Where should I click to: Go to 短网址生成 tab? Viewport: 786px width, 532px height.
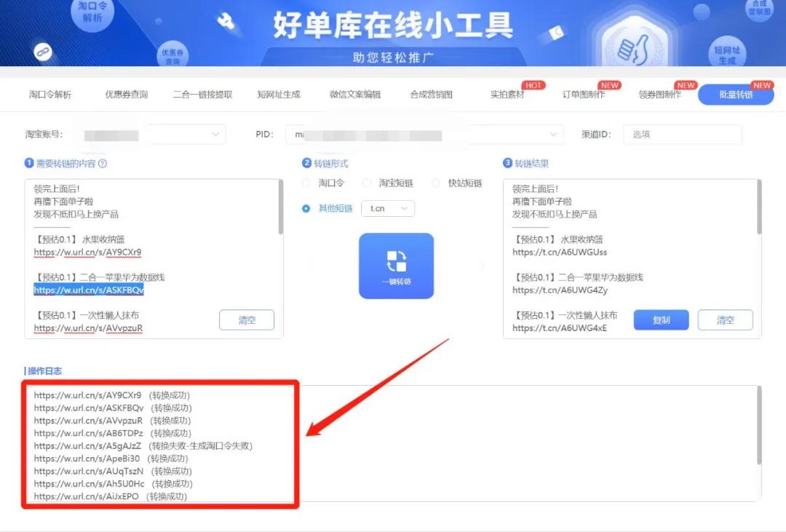(x=279, y=95)
